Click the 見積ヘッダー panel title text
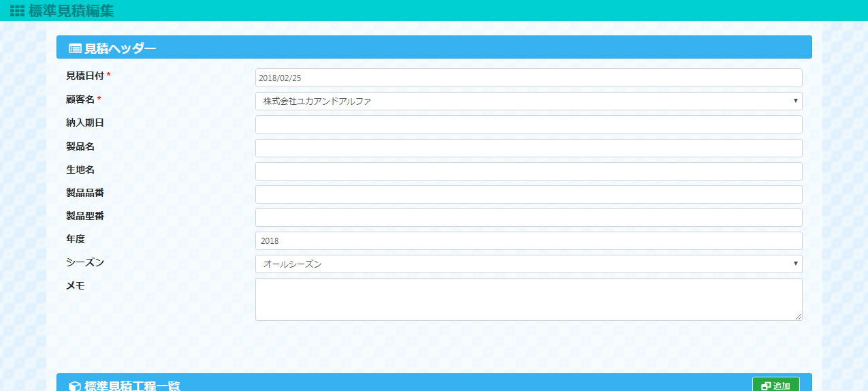Screen dimensions: 868x391 click(x=120, y=48)
